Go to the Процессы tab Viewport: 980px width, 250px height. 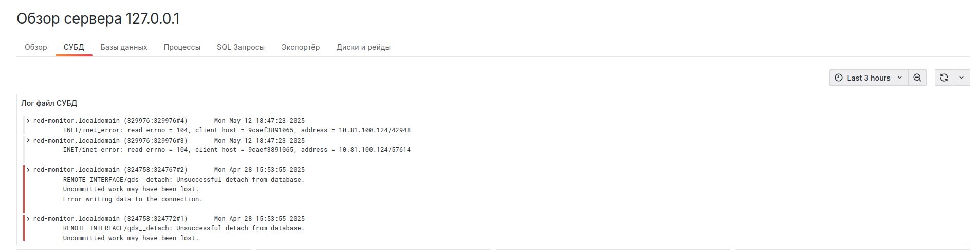(182, 47)
